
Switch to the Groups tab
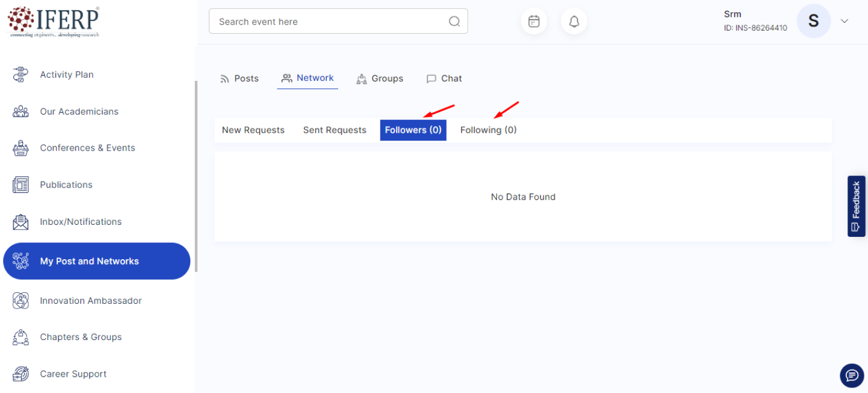380,78
